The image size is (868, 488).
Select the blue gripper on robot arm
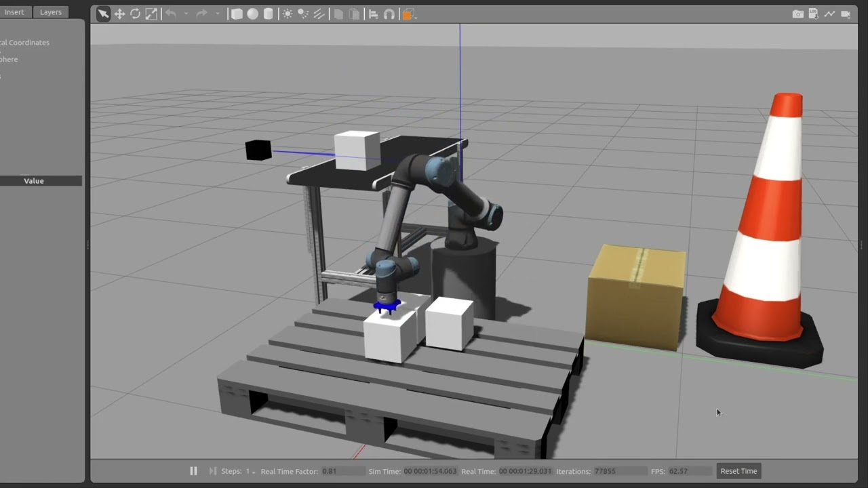388,306
